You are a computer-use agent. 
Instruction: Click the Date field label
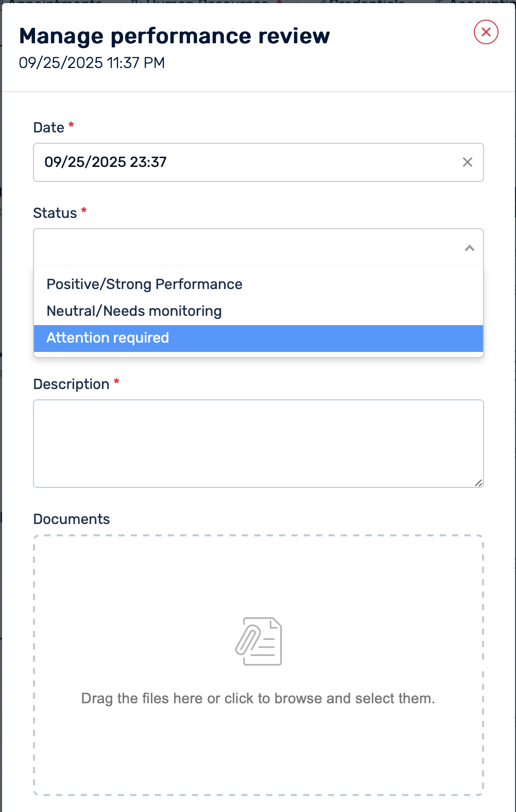(x=48, y=128)
